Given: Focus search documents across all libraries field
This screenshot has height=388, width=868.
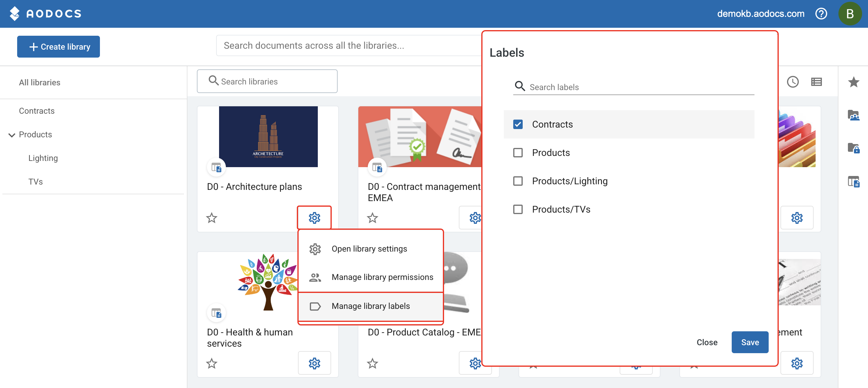Looking at the screenshot, I should coord(349,45).
